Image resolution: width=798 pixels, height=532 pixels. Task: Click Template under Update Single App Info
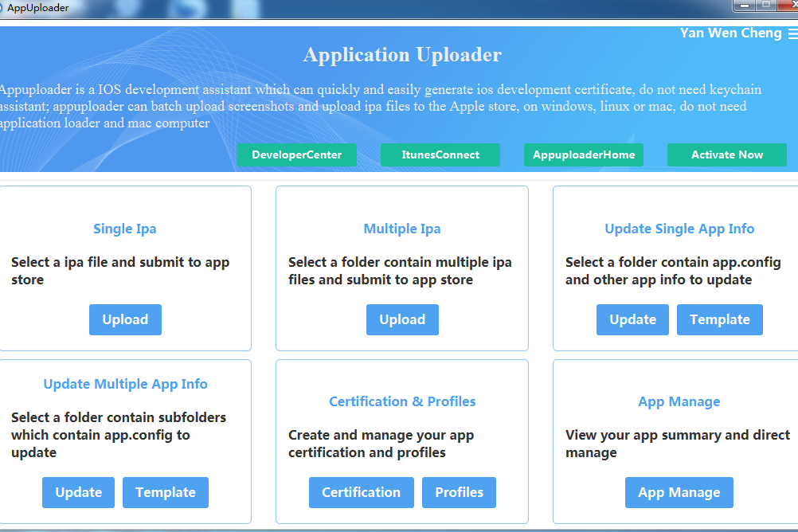[x=720, y=319]
